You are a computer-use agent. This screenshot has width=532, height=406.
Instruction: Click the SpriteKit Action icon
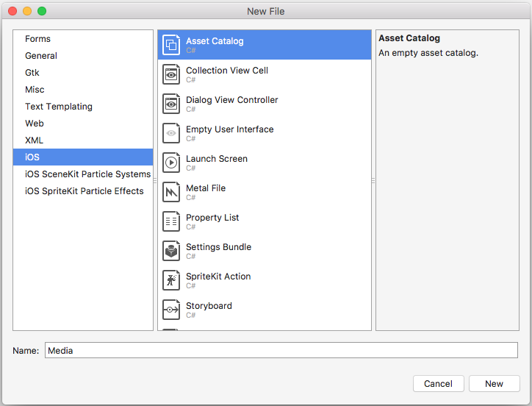pos(171,280)
